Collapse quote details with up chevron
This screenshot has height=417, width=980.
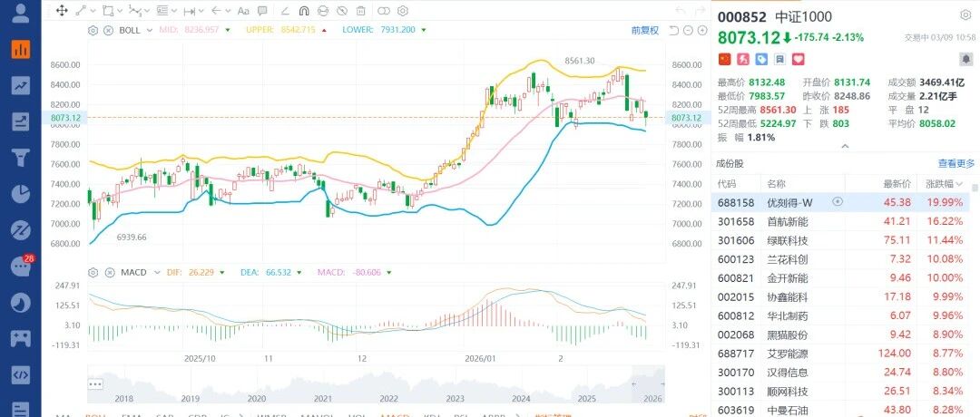click(x=845, y=146)
